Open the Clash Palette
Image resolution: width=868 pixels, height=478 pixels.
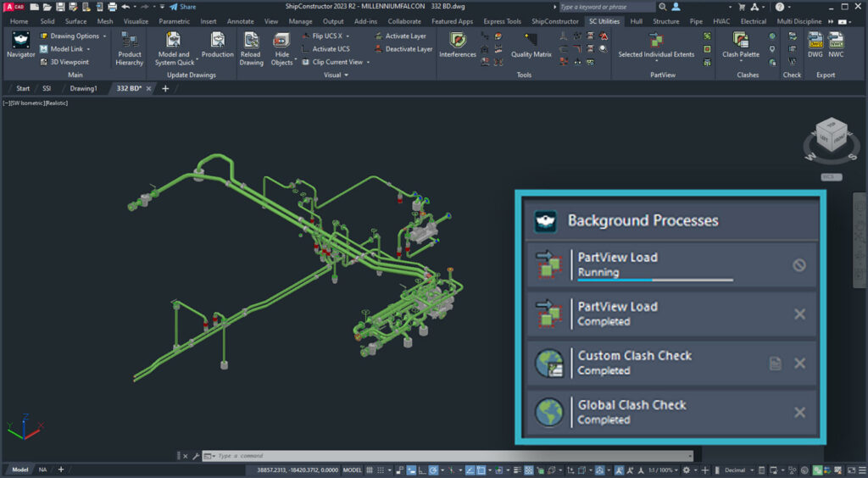coord(741,45)
